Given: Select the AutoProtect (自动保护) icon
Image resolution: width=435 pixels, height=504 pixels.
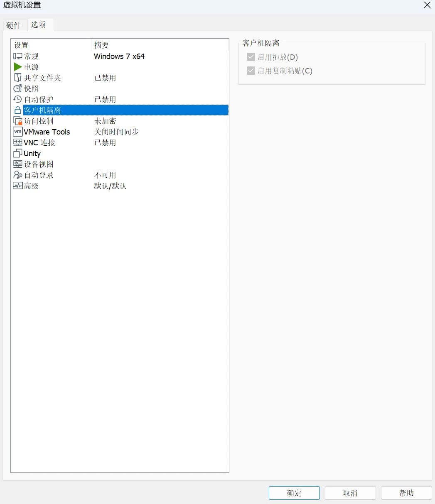Looking at the screenshot, I should (x=18, y=100).
